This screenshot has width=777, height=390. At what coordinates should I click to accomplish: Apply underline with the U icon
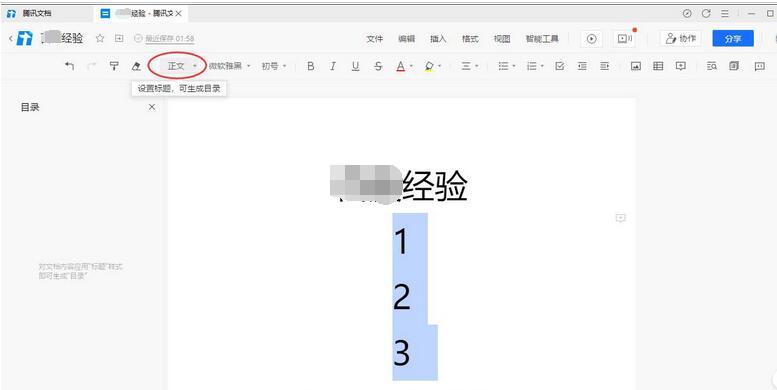pyautogui.click(x=355, y=66)
